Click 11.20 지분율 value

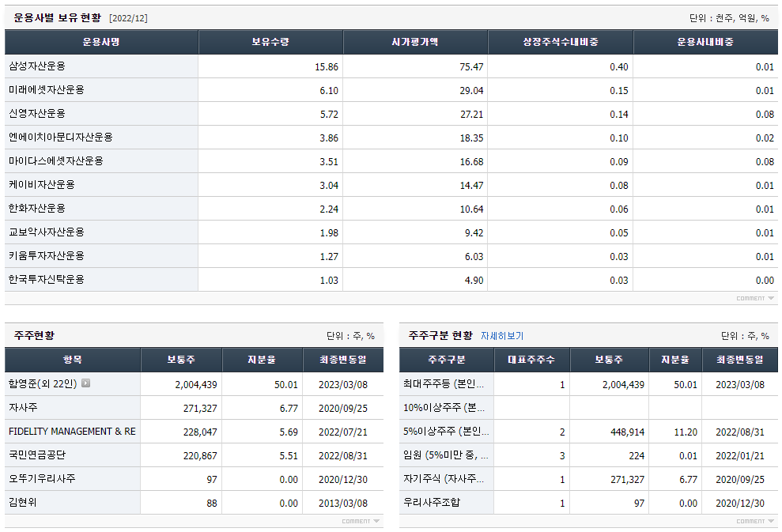[x=686, y=432]
